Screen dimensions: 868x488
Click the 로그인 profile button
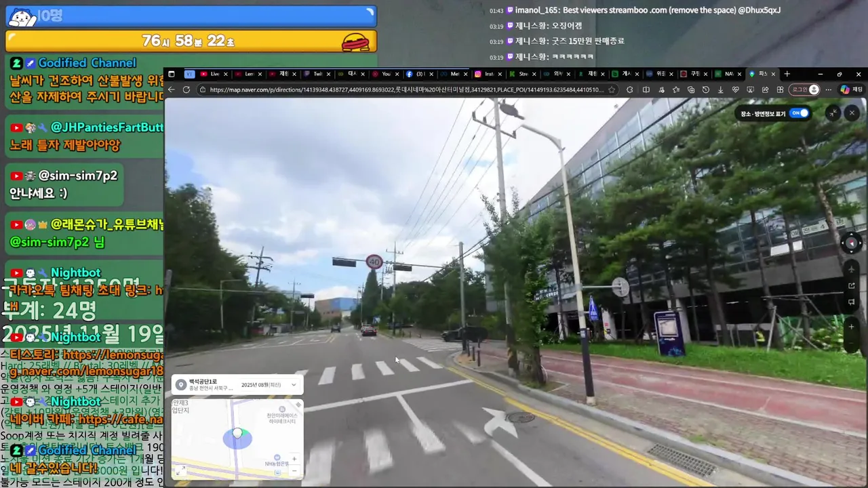click(x=806, y=89)
